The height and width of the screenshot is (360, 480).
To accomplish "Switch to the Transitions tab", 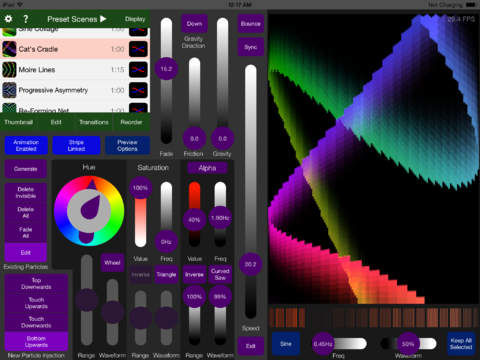I will (x=94, y=122).
